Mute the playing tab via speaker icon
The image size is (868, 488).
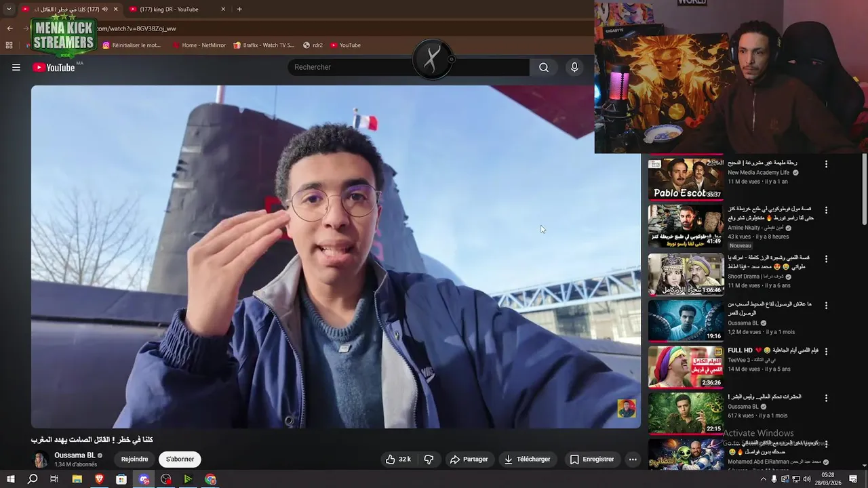(x=104, y=9)
